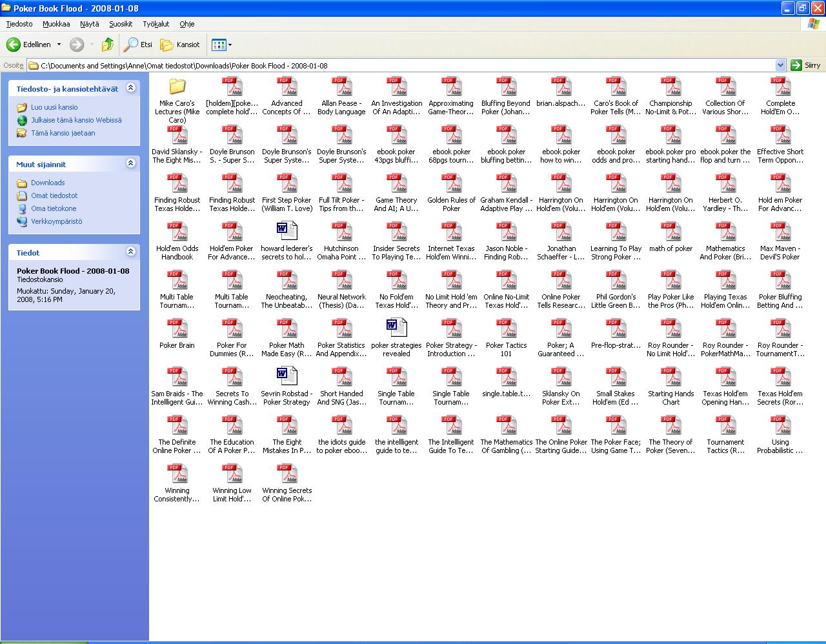Screen dimensions: 826x644
Task: Toggle the Kansiot folders pane button
Action: (180, 45)
